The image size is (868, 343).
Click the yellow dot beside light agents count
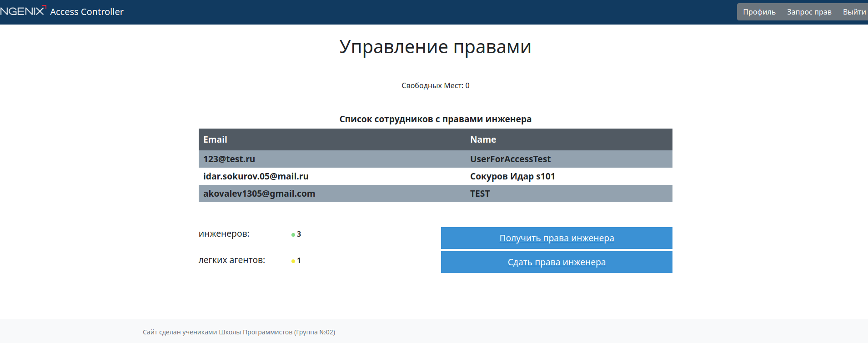[x=293, y=261]
